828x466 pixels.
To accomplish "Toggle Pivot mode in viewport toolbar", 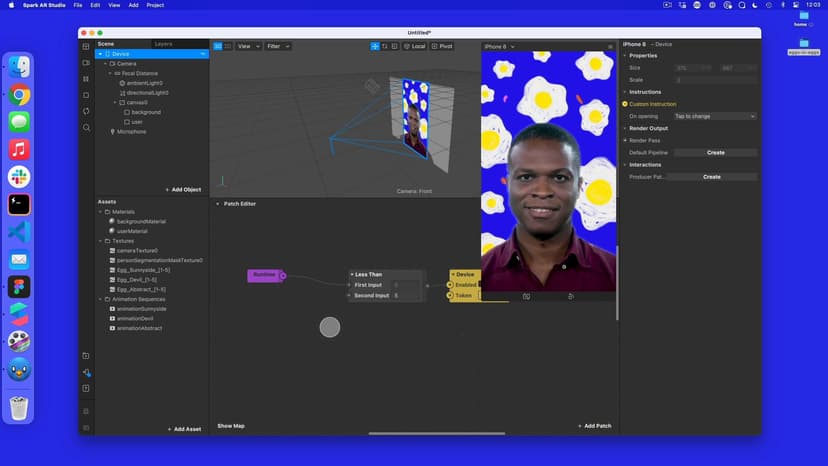I will [x=442, y=46].
